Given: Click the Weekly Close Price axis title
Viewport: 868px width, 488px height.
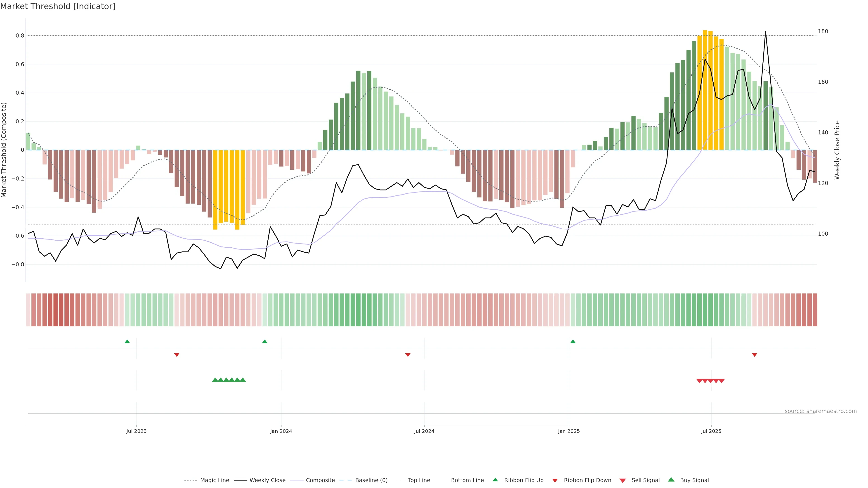Looking at the screenshot, I should coord(837,150).
